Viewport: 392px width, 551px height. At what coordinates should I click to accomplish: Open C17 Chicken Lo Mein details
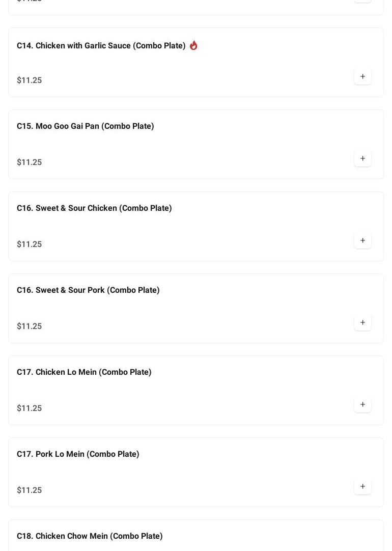click(x=84, y=372)
